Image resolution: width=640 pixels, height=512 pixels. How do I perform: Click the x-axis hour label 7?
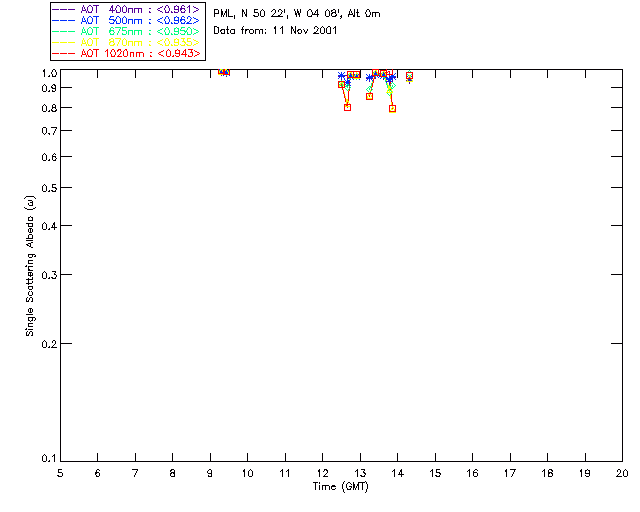(x=135, y=473)
